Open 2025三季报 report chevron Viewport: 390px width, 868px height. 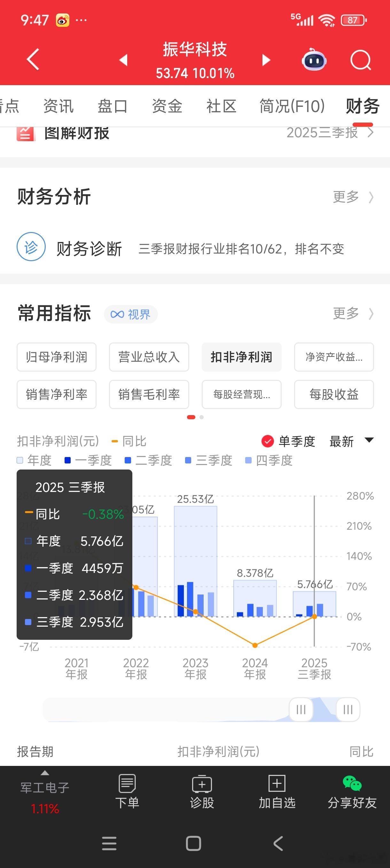click(370, 133)
